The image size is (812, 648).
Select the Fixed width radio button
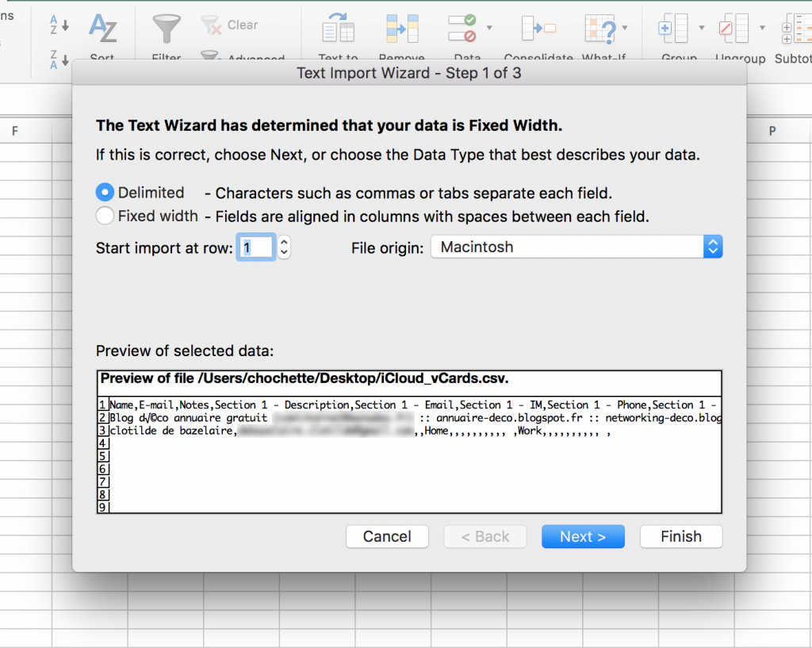coord(105,216)
